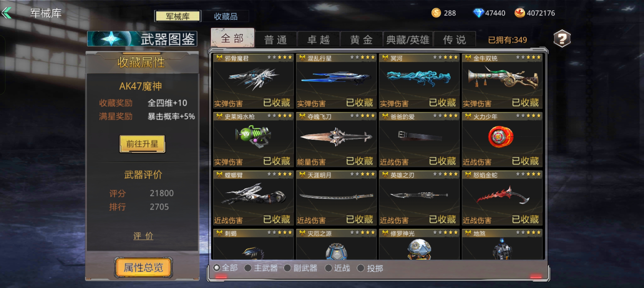The width and height of the screenshot is (644, 288).
Task: Open the question mark help icon
Action: (562, 39)
